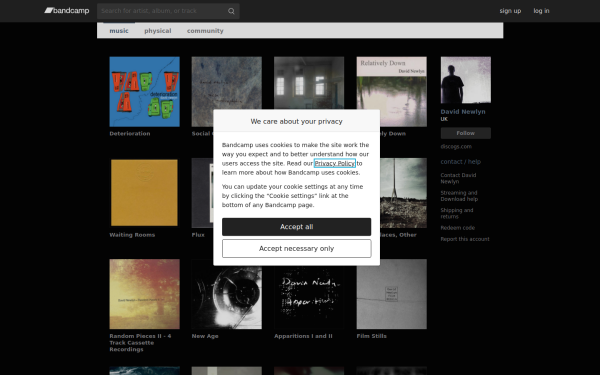Click the Bandcamp logo
The image size is (600, 375).
click(67, 11)
